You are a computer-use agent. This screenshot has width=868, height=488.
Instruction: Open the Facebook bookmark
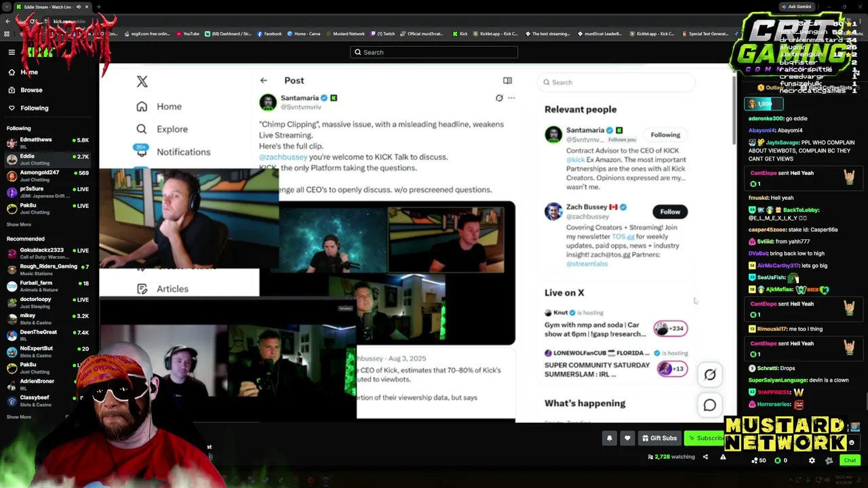[x=269, y=33]
